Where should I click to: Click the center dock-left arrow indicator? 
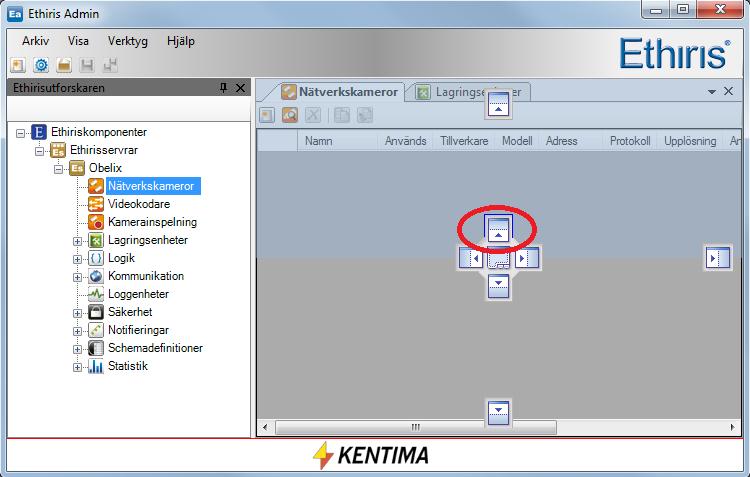[x=471, y=258]
